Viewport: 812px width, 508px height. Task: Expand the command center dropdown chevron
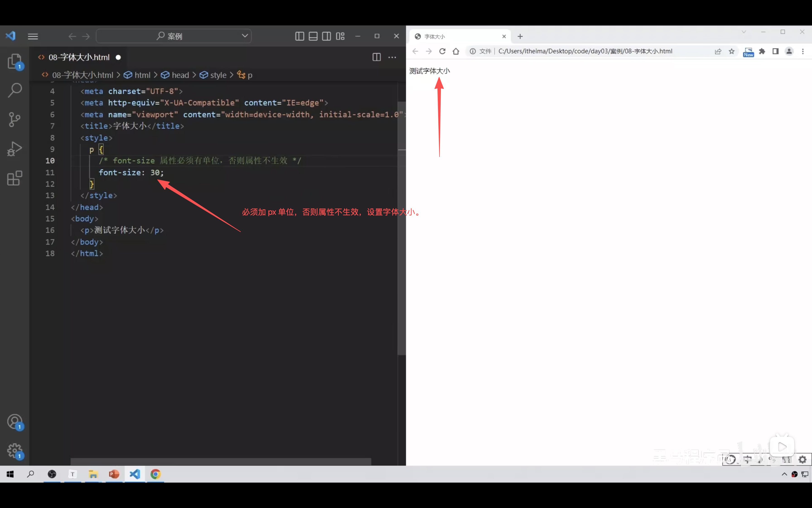pyautogui.click(x=245, y=36)
